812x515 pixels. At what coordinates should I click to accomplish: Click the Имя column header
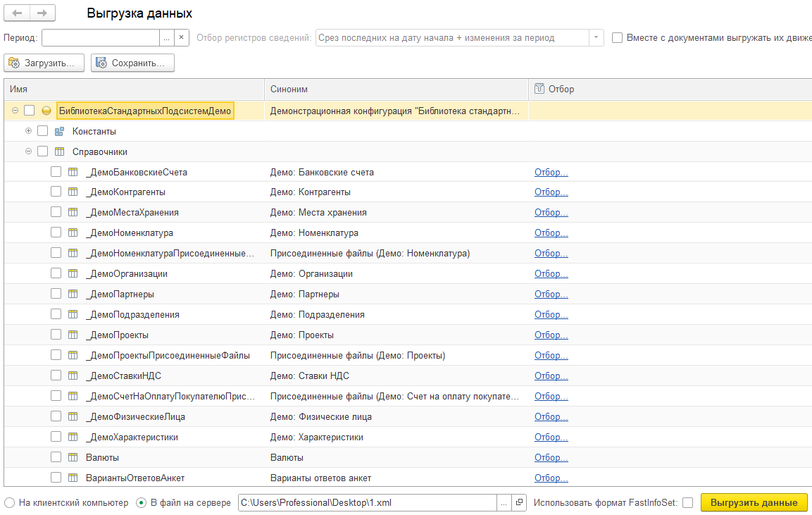coord(134,89)
